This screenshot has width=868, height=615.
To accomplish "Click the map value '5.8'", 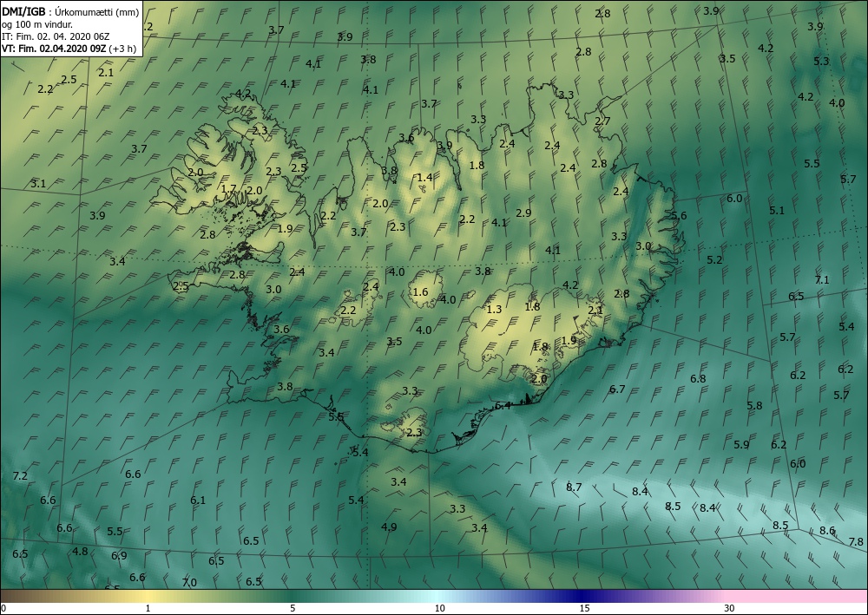I will [x=754, y=405].
